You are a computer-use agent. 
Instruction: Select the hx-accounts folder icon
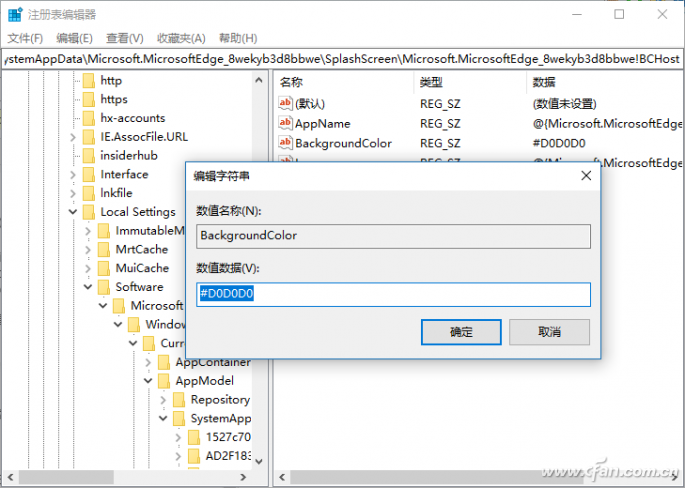[89, 118]
